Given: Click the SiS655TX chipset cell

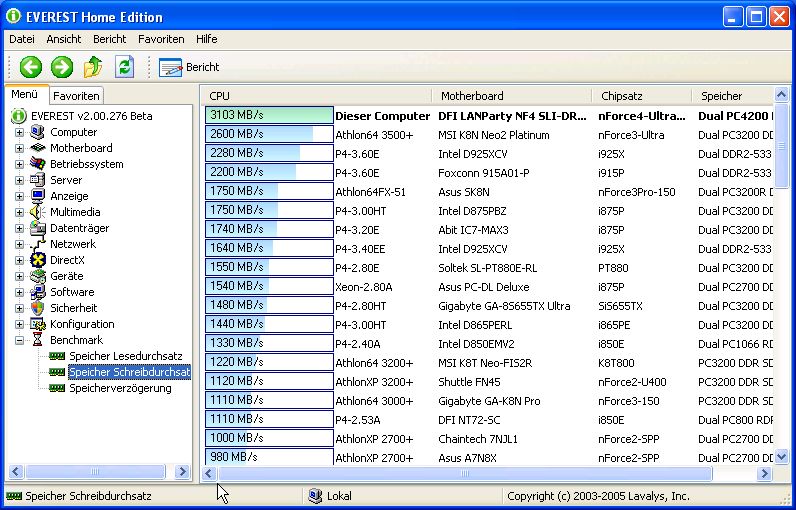Looking at the screenshot, I should point(620,306).
